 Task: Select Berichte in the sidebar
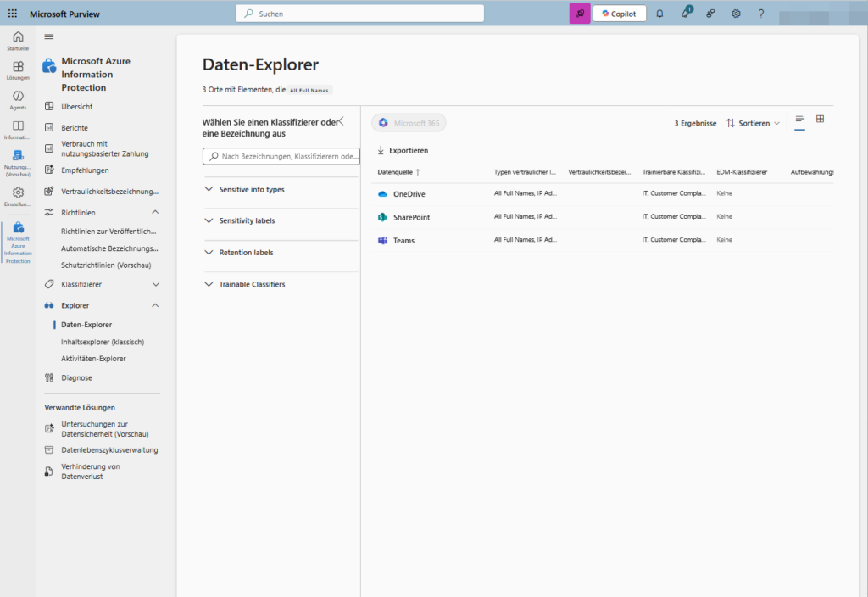coord(75,128)
